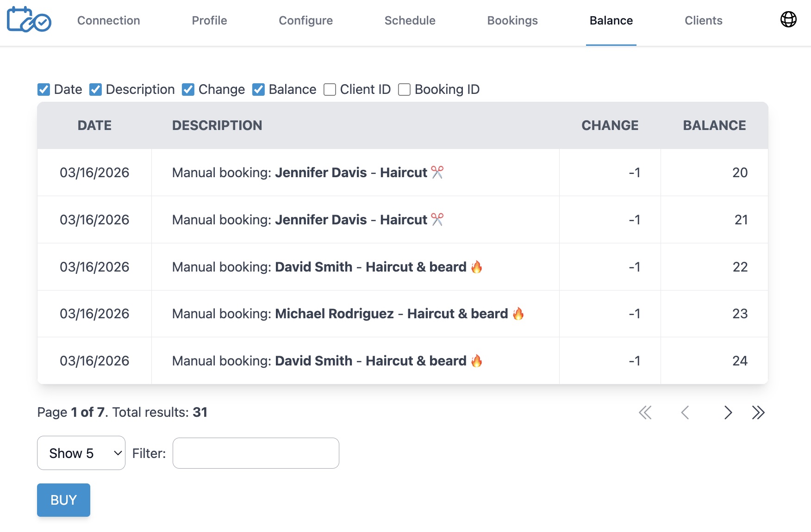Go to next page with right chevron
This screenshot has width=811, height=532.
click(728, 412)
